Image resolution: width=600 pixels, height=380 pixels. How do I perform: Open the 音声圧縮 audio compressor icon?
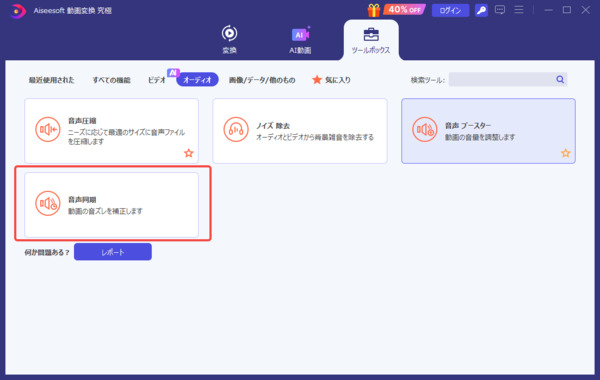(48, 129)
